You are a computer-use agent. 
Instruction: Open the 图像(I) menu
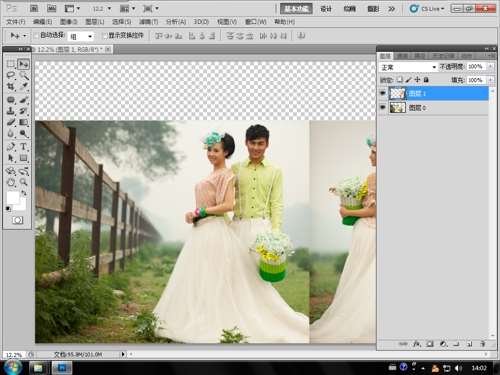pos(69,22)
